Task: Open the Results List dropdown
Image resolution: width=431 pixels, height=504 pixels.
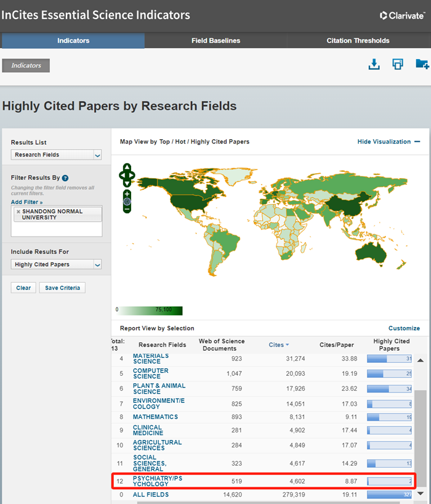Action: pyautogui.click(x=56, y=155)
